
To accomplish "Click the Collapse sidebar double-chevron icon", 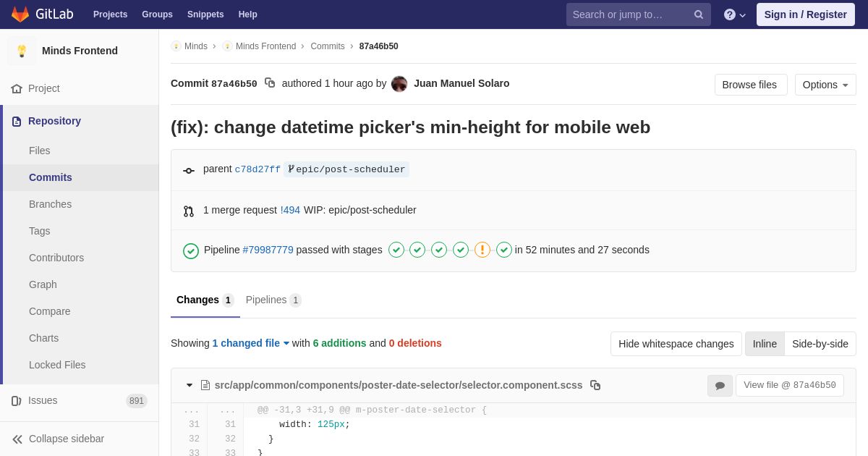I will tap(17, 439).
